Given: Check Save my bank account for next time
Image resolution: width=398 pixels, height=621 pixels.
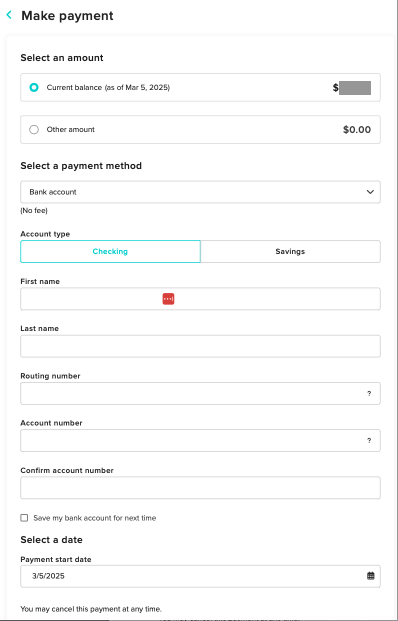Looking at the screenshot, I should (25, 518).
